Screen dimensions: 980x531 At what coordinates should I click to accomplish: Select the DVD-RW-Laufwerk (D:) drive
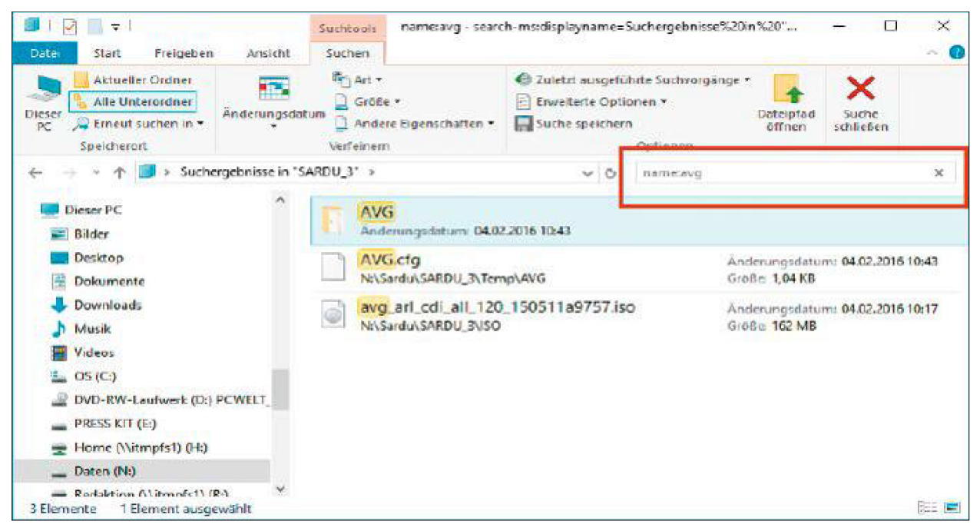[163, 400]
